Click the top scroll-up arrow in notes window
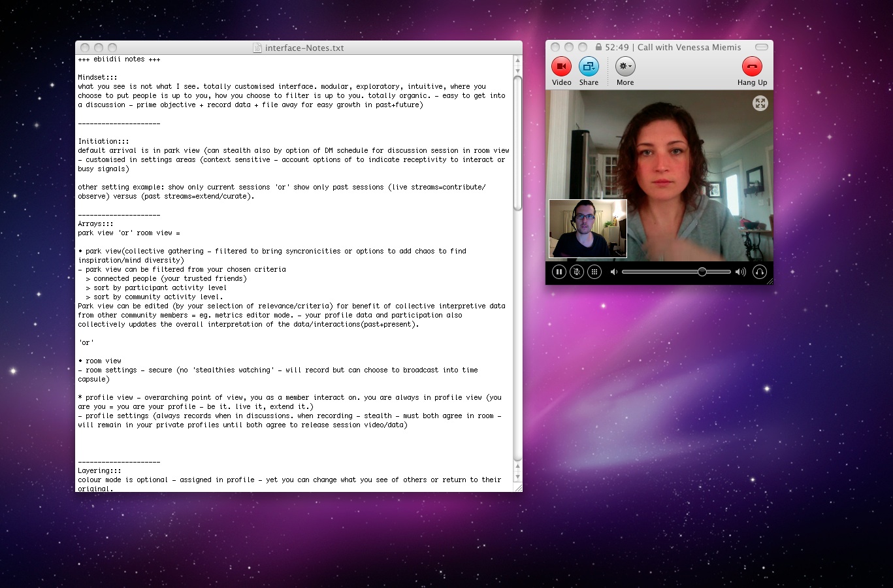893x588 pixels. click(517, 60)
